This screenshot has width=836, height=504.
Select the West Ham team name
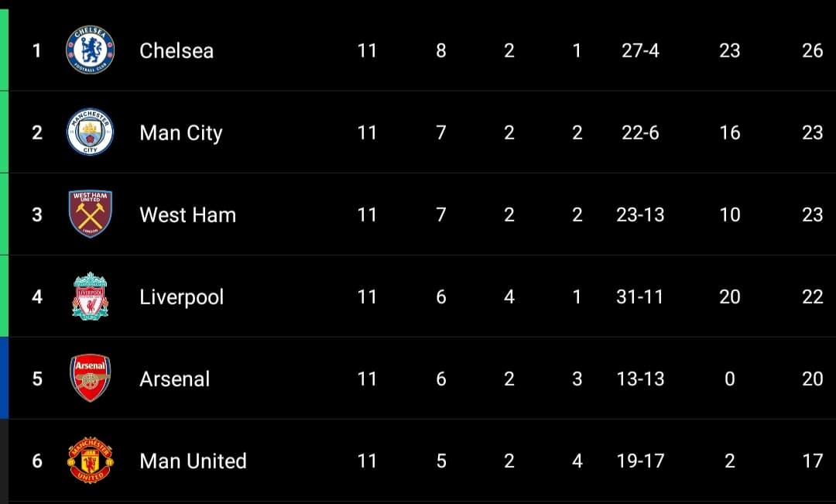187,215
